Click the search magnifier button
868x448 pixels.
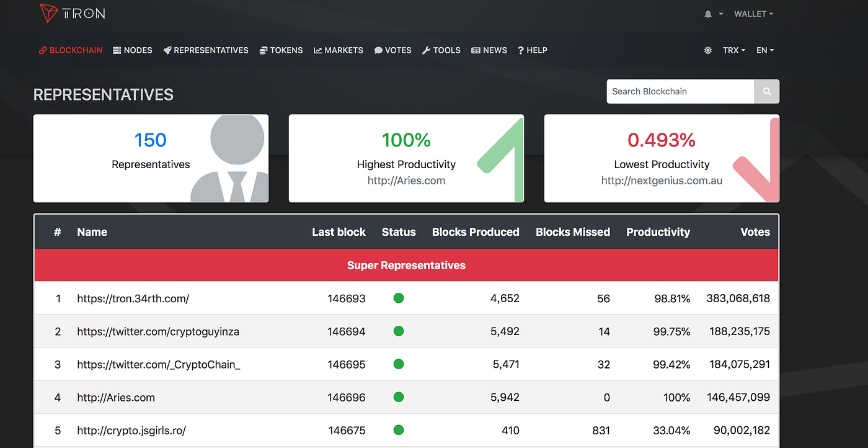[x=767, y=91]
